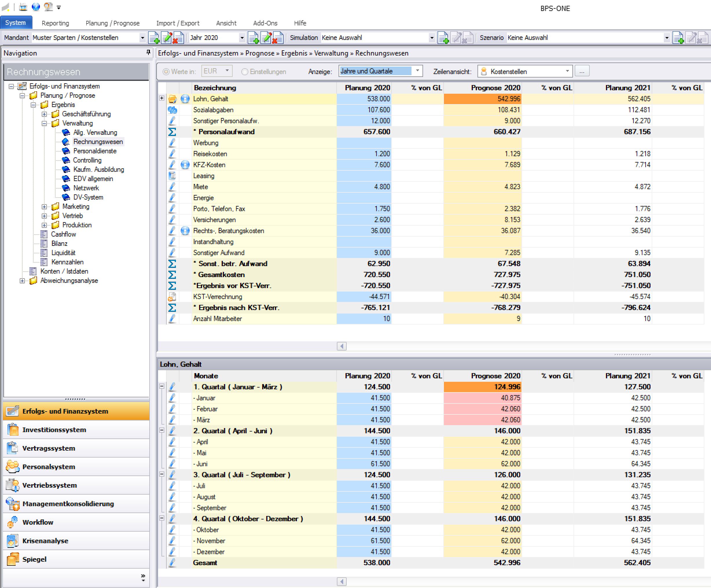Open the Planung / Prognose tab
Image resolution: width=711 pixels, height=588 pixels.
click(112, 23)
